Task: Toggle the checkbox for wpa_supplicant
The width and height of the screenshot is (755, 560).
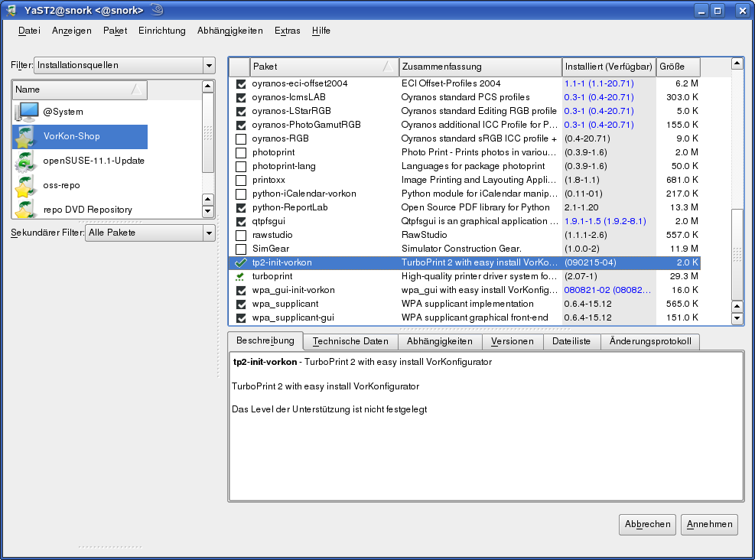Action: (x=241, y=304)
